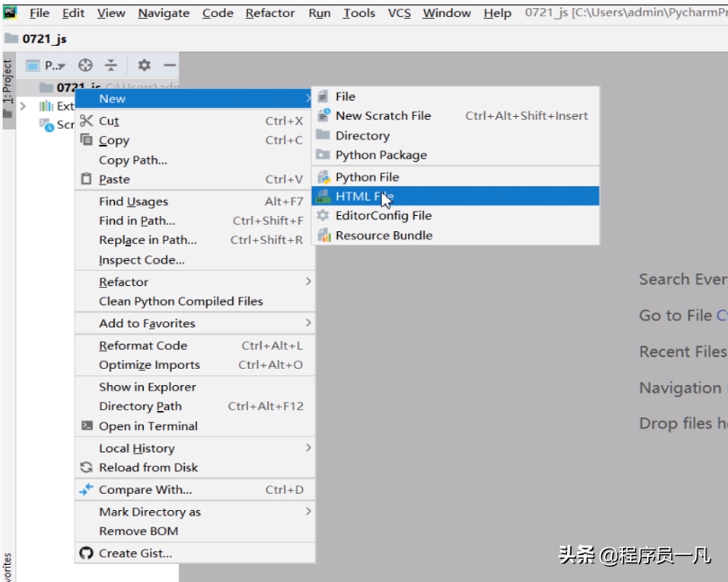Click the 1: Project side tool tab

[8, 89]
